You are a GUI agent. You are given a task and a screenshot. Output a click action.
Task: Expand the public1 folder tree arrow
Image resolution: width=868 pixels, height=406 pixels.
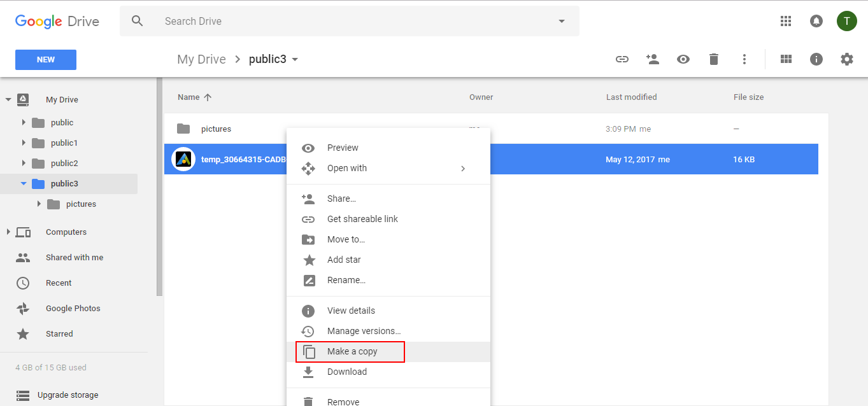coord(24,143)
